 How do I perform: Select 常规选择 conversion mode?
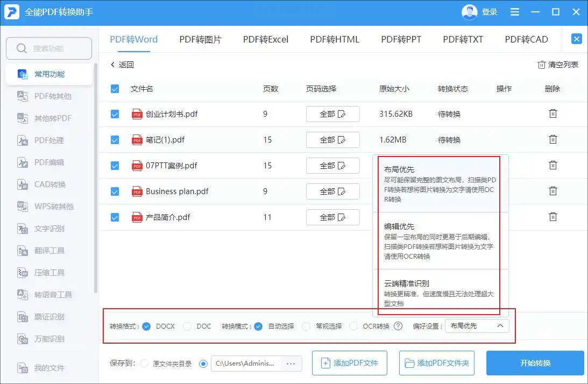[306, 326]
